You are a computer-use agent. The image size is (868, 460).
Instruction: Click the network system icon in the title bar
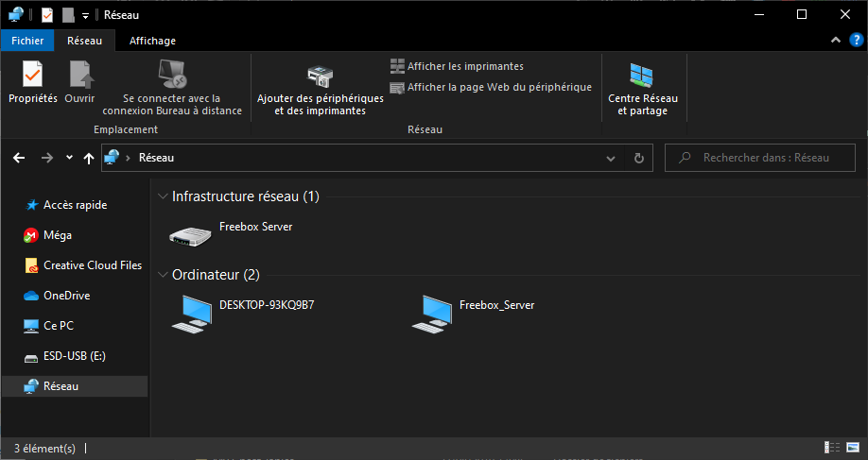pos(15,15)
